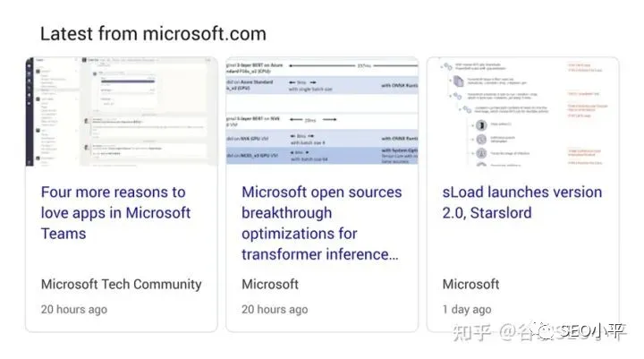Click the word 'Teams' in the first headline
The image size is (644, 359).
(x=64, y=234)
